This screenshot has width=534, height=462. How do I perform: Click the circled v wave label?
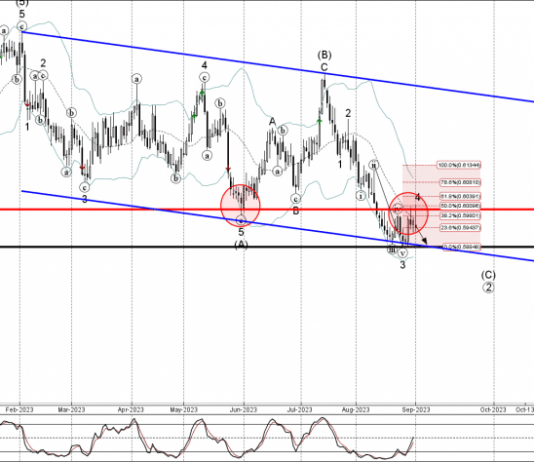pos(403,253)
